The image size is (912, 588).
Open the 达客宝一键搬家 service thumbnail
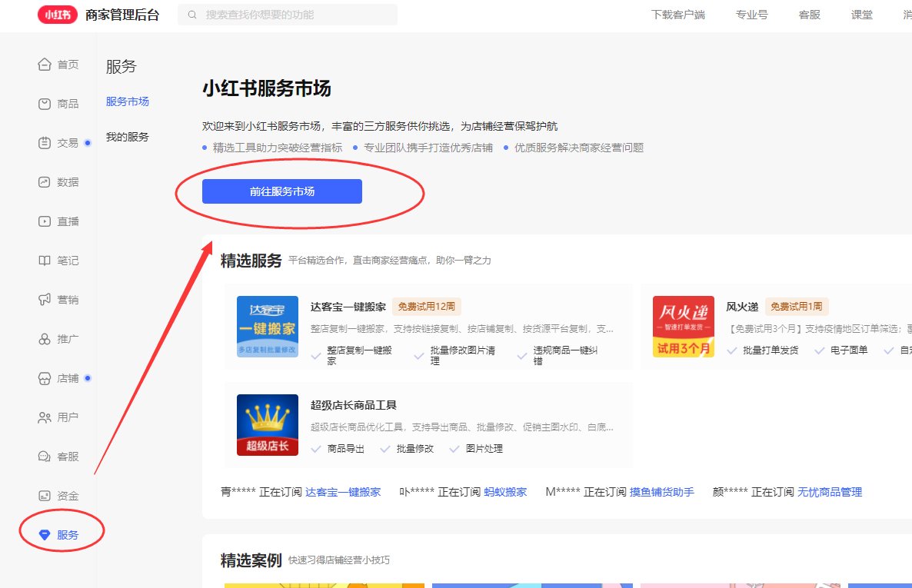coord(268,326)
